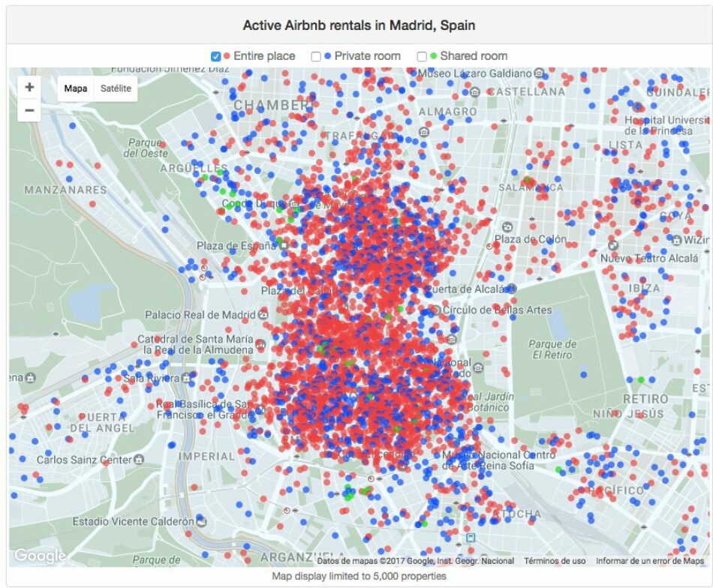Click the CHAMBERÍ district label
The height and width of the screenshot is (588, 713).
(x=272, y=105)
